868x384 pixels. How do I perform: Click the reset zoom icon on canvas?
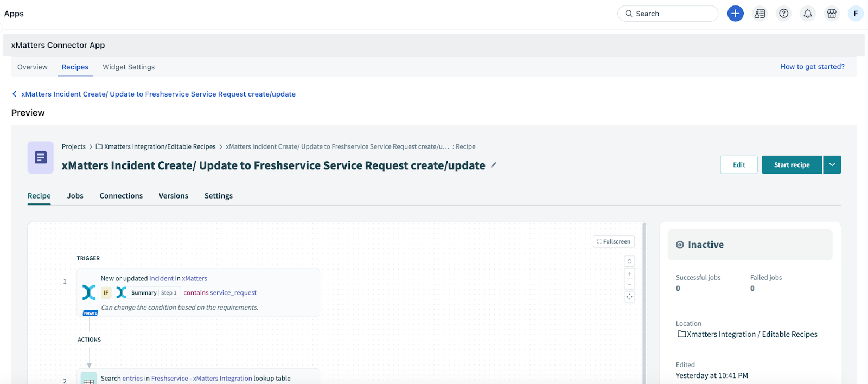629,261
